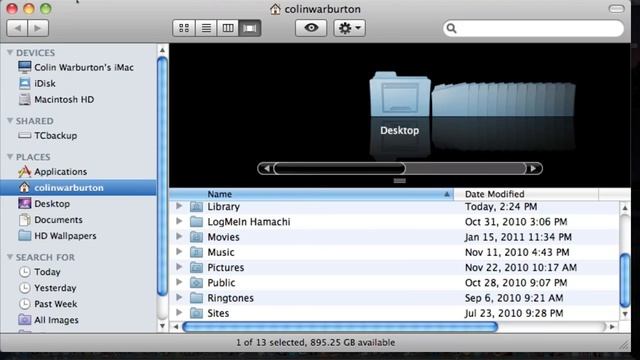640x360 pixels.
Task: Collapse the PLACES sidebar section
Action: pyautogui.click(x=10, y=157)
